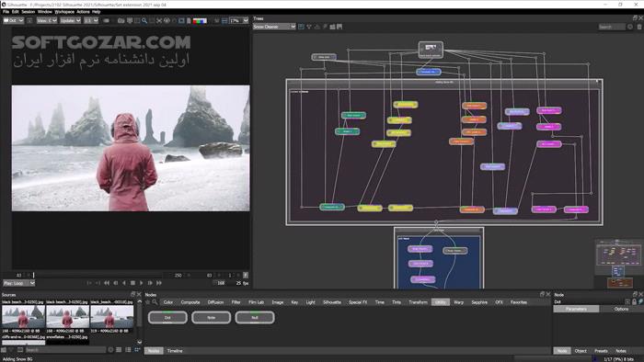Click the Sources panel search field
This screenshot has height=362, width=644.
pos(65,350)
